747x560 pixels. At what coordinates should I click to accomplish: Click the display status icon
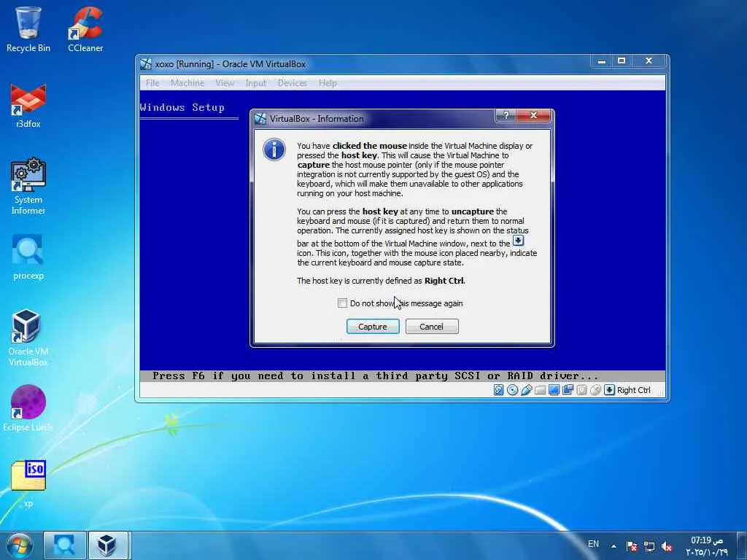coord(554,390)
